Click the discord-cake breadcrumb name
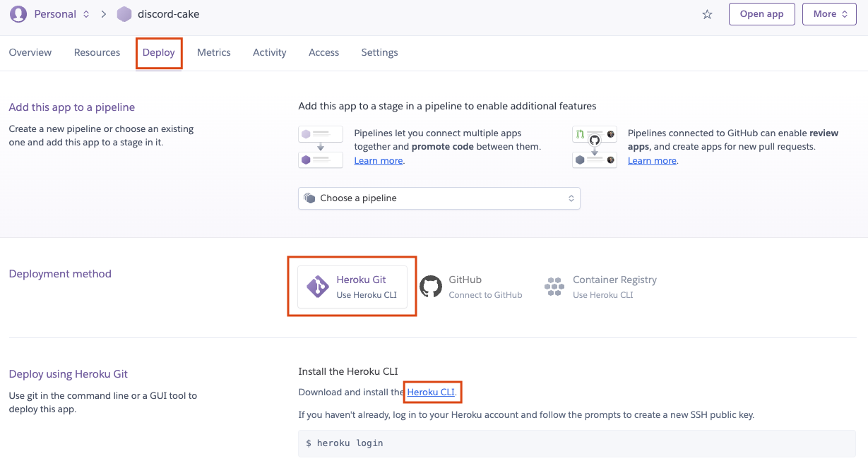Image resolution: width=868 pixels, height=468 pixels. [x=168, y=14]
